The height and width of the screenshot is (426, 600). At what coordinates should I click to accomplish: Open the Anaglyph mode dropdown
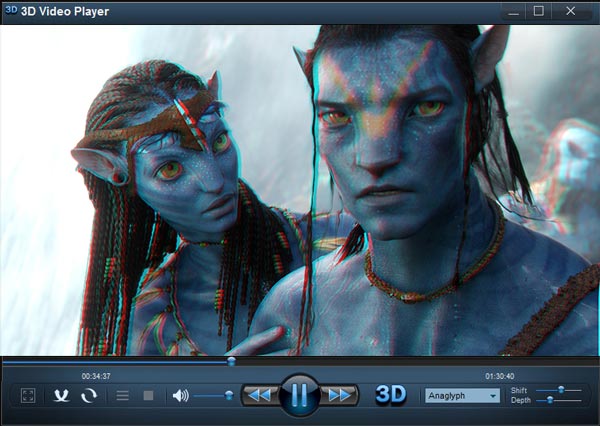pyautogui.click(x=462, y=395)
